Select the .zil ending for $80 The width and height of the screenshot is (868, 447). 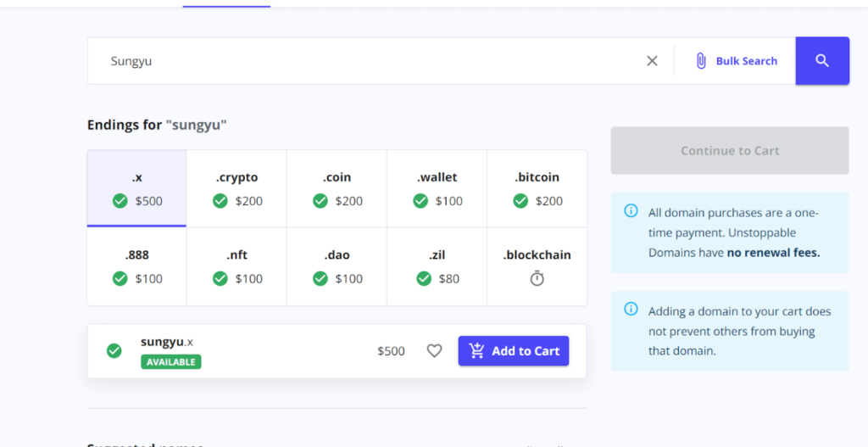tap(437, 266)
